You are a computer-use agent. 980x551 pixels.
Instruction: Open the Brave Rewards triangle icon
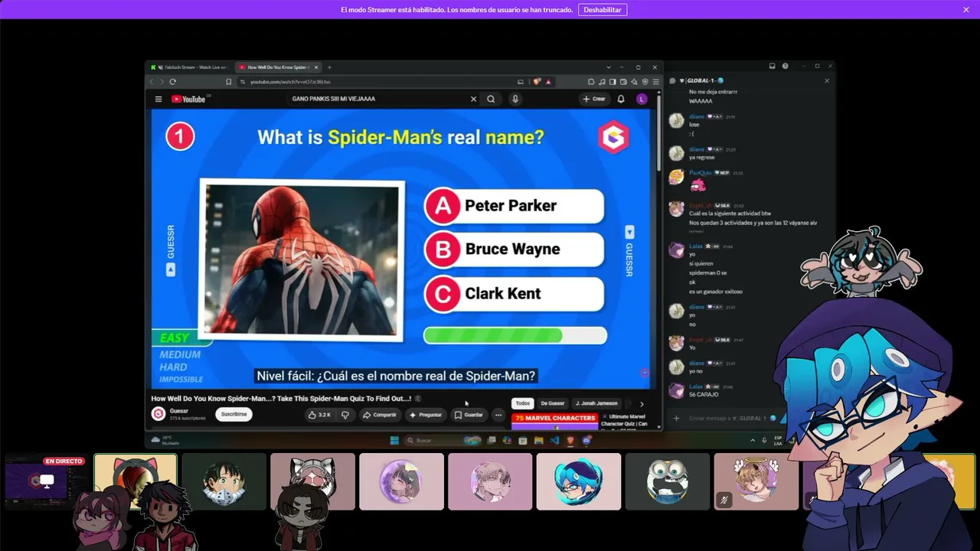[x=548, y=82]
